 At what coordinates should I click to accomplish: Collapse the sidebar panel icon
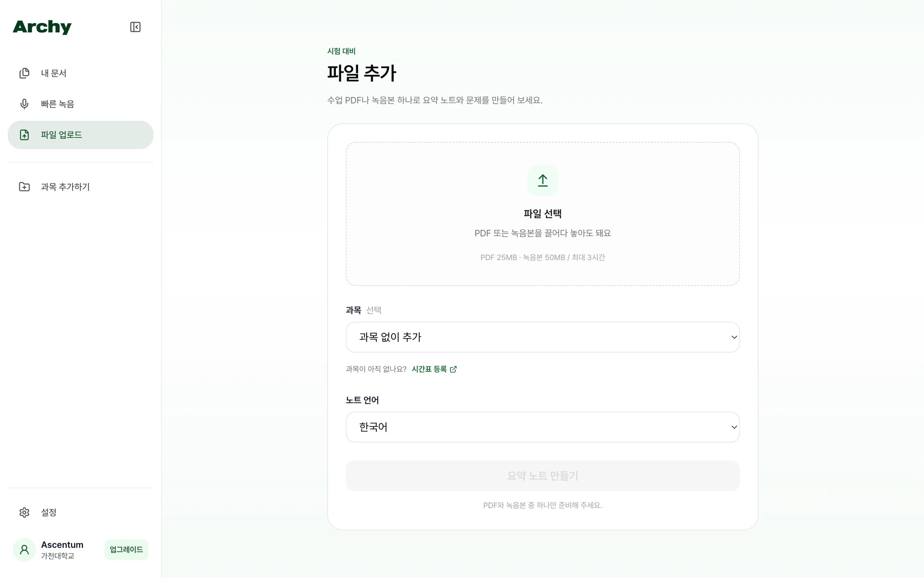(x=135, y=27)
